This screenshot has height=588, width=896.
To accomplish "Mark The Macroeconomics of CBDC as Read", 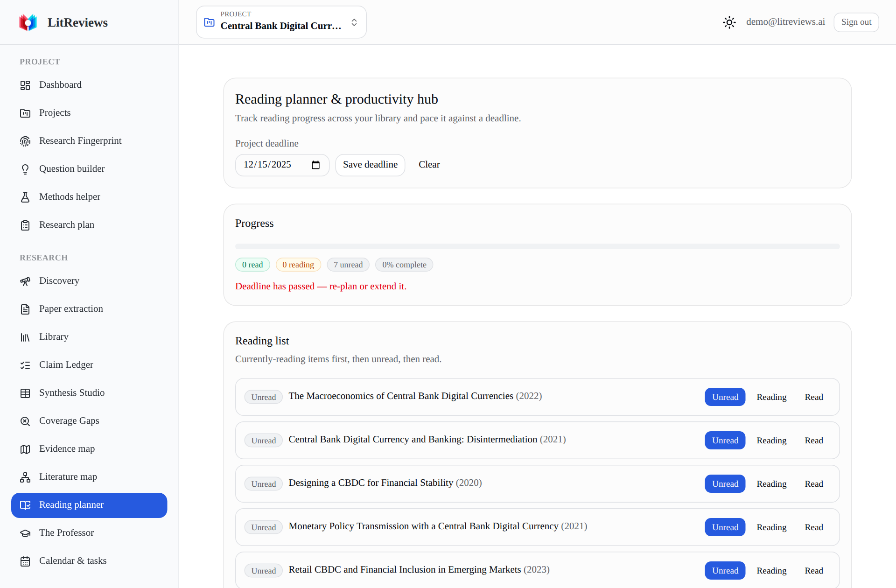I will point(813,397).
